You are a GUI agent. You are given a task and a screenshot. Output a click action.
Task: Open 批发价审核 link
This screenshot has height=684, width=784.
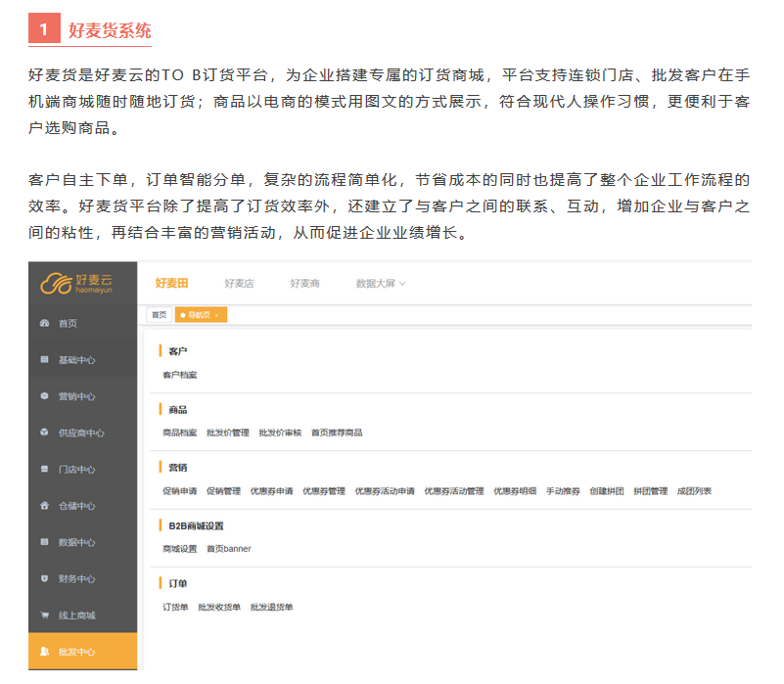tap(280, 433)
